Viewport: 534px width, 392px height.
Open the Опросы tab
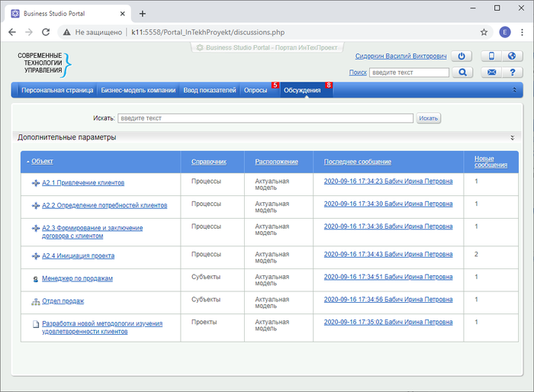[255, 90]
